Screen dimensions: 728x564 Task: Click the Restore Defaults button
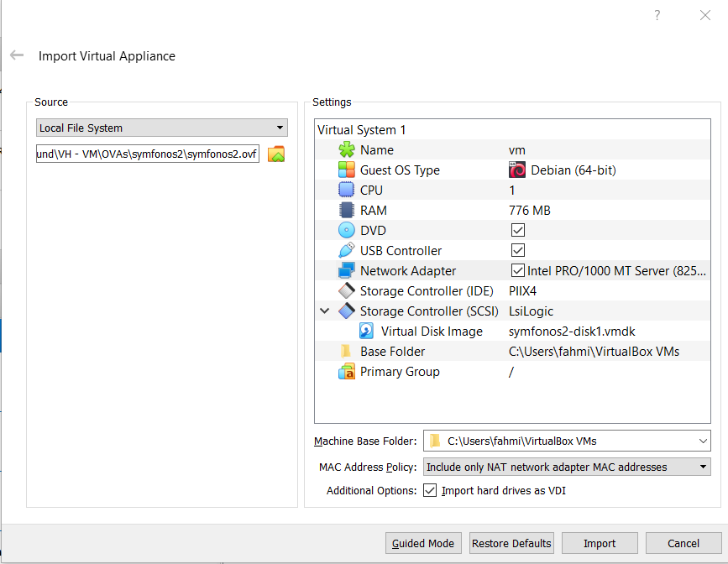coord(511,543)
